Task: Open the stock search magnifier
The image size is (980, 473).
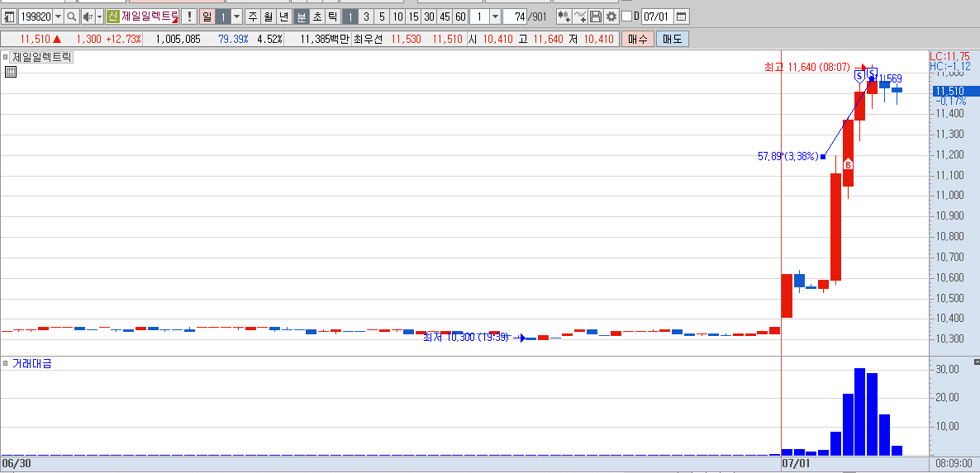Action: (x=72, y=17)
